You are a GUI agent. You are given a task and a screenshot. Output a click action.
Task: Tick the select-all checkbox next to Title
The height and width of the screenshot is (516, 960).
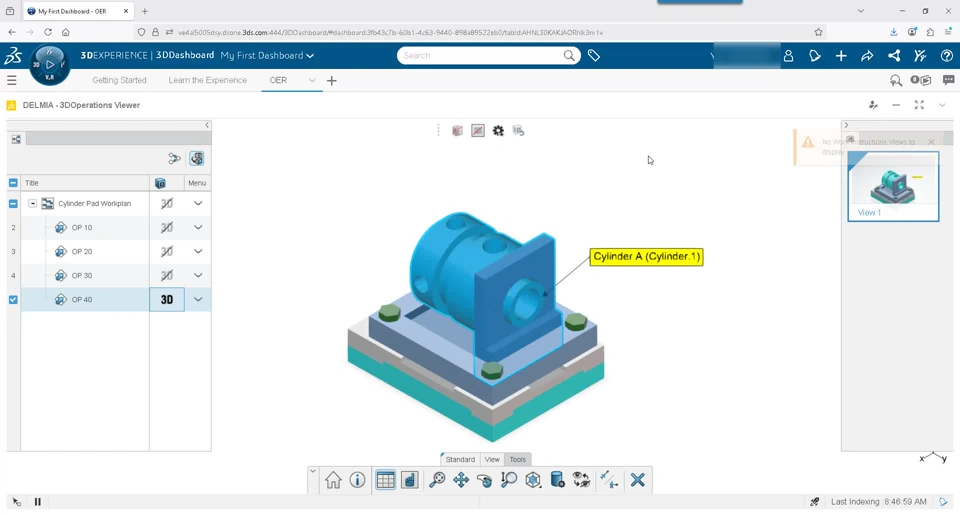[13, 183]
